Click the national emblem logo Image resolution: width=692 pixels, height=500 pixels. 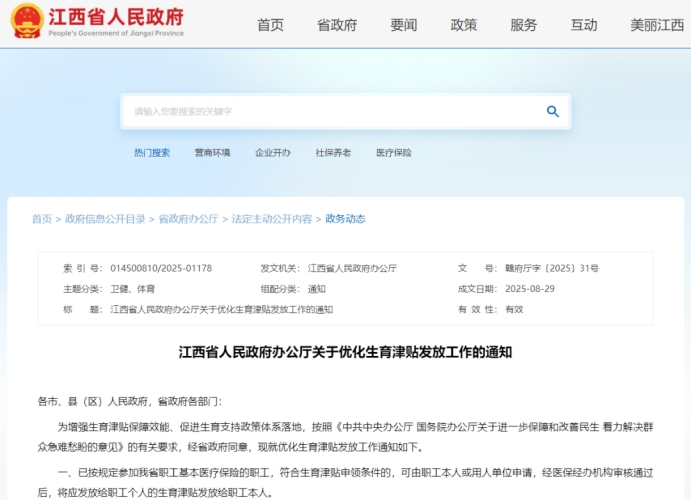(27, 20)
